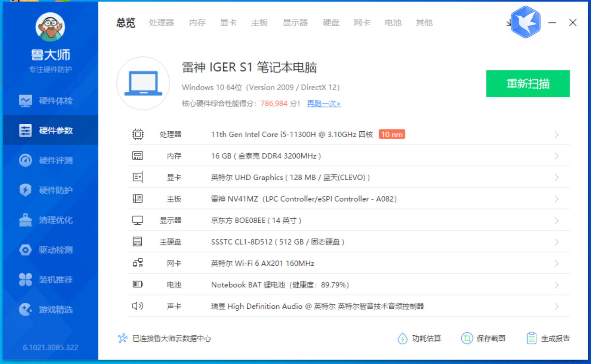Expand the 声卡 row chevron
The height and width of the screenshot is (364, 591).
pyautogui.click(x=557, y=307)
